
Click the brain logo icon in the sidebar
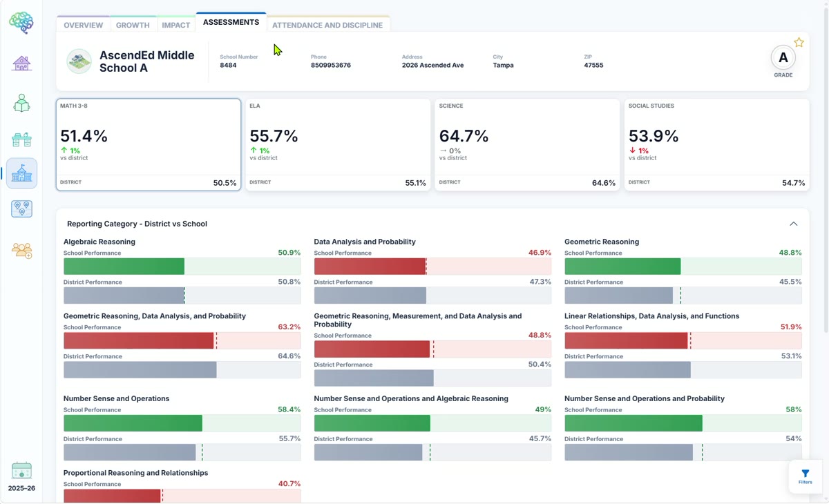(x=21, y=23)
